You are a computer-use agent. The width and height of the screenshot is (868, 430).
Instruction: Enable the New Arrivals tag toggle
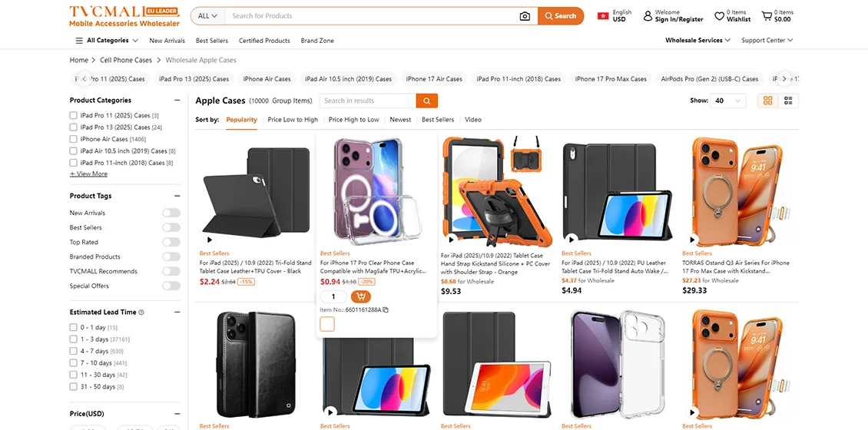tap(171, 213)
